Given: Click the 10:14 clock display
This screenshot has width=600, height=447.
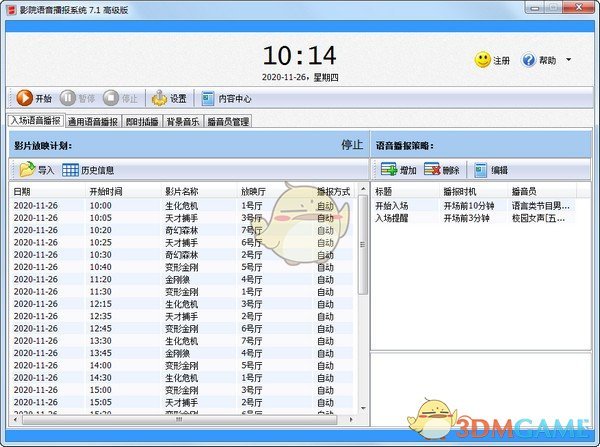Looking at the screenshot, I should point(300,55).
